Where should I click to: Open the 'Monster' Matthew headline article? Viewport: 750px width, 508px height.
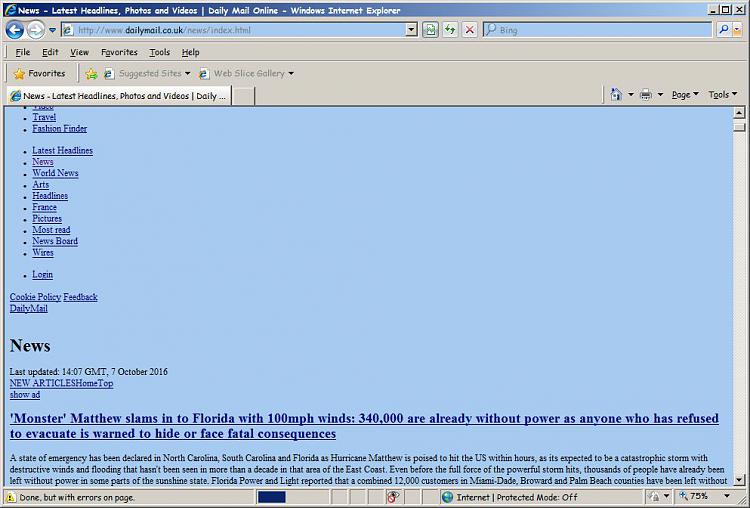[364, 426]
